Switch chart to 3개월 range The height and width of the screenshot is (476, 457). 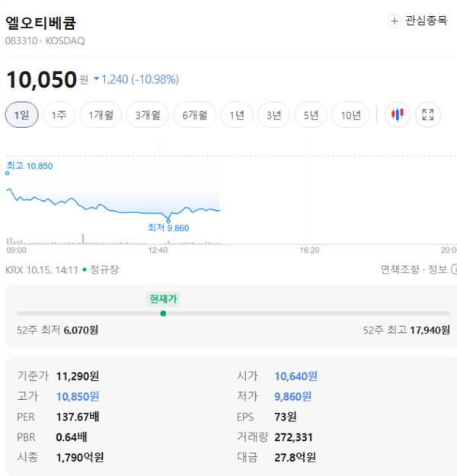(148, 115)
